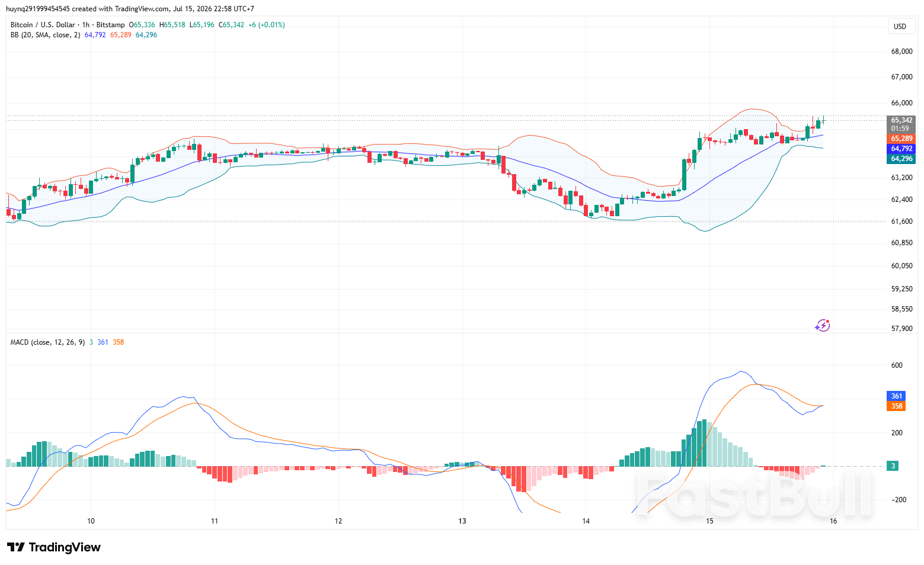Image resolution: width=924 pixels, height=565 pixels.
Task: Click the BB (20, SMA, close, 2) indicator label
Action: click(46, 35)
